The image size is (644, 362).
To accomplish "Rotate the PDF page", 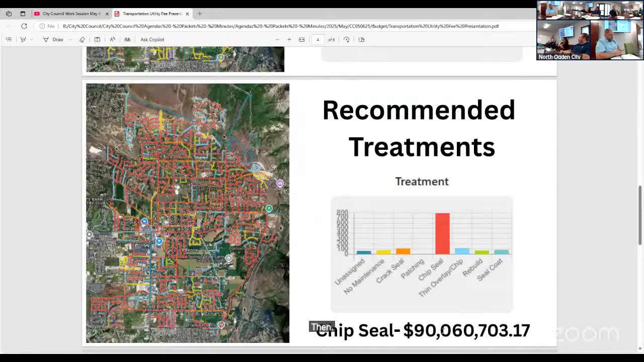I will pyautogui.click(x=346, y=39).
